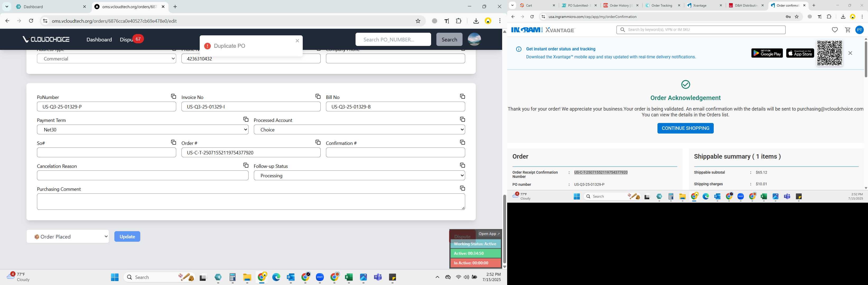Close the Xvantage app promo banner

850,53
